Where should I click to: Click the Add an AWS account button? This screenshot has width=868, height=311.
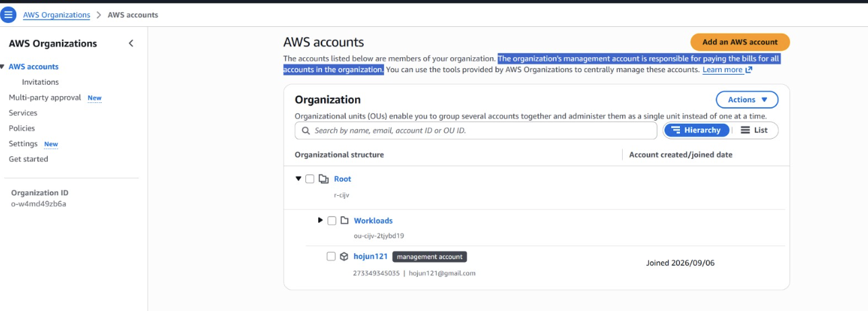pos(740,42)
